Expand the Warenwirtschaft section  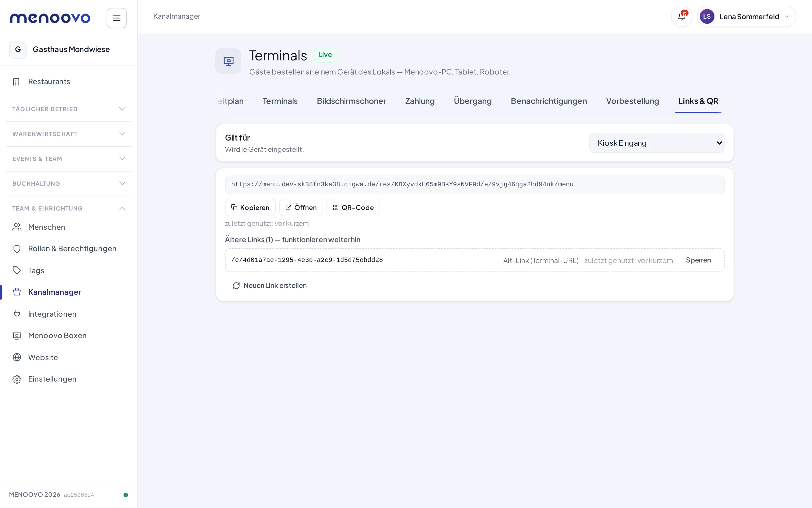[69, 134]
